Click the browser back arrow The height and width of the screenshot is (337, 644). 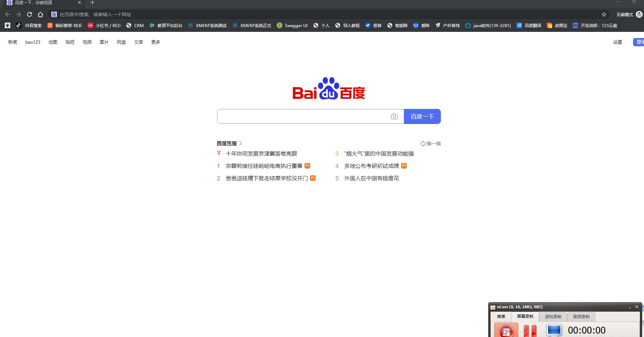coord(8,14)
